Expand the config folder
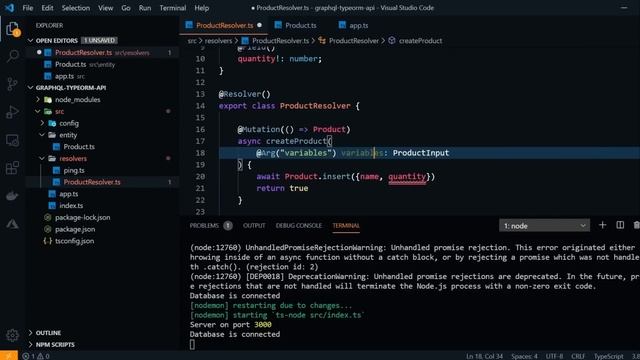This screenshot has width=640, height=360. (42, 123)
